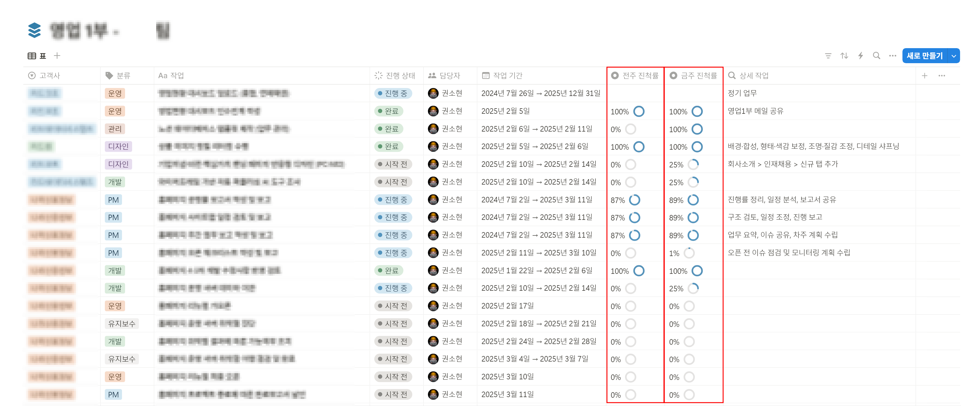The width and height of the screenshot is (980, 406).
Task: Click the 1% progress ring in 금주 진척률
Action: coord(689,253)
